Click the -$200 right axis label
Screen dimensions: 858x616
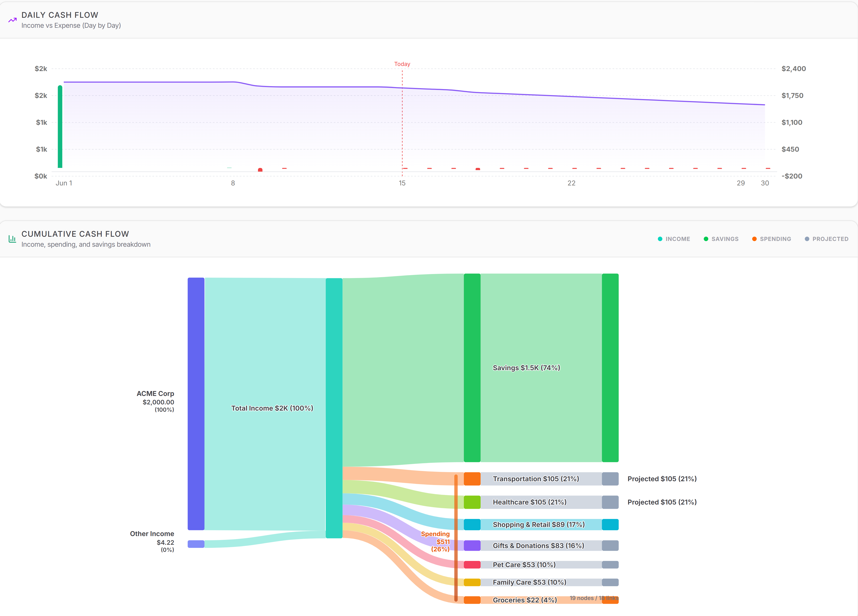click(x=791, y=176)
